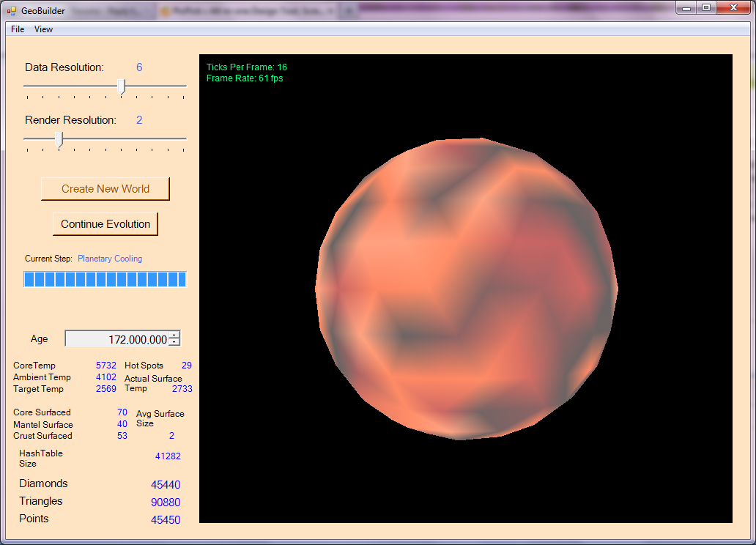Click the Hot Spots value 29

187,365
